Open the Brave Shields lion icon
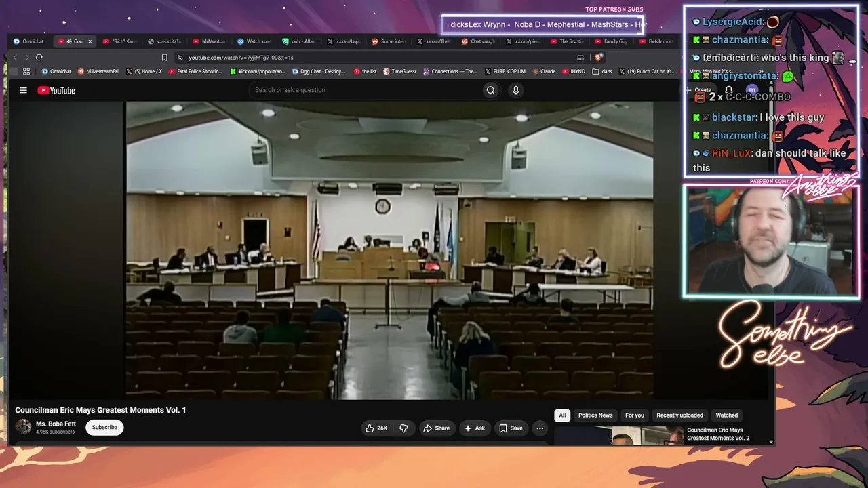 [x=599, y=58]
